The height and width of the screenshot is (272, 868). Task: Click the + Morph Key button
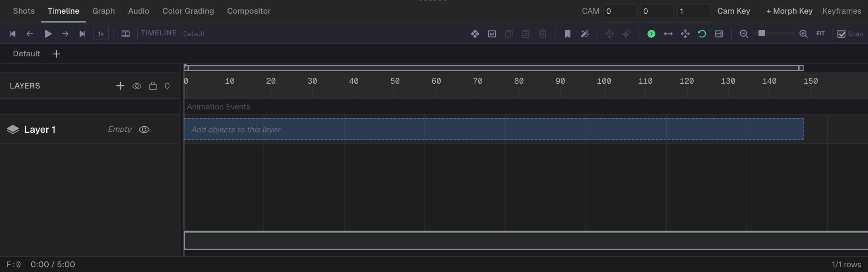789,11
